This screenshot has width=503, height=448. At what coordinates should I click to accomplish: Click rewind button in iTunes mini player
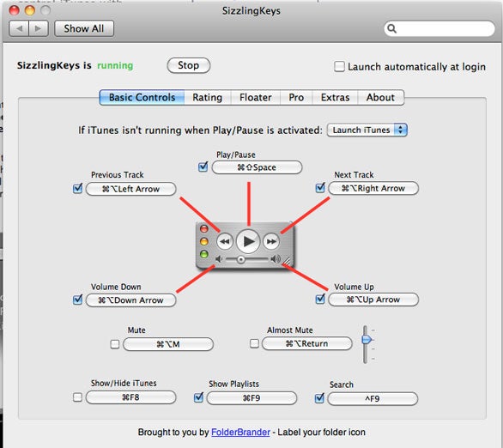coord(225,241)
